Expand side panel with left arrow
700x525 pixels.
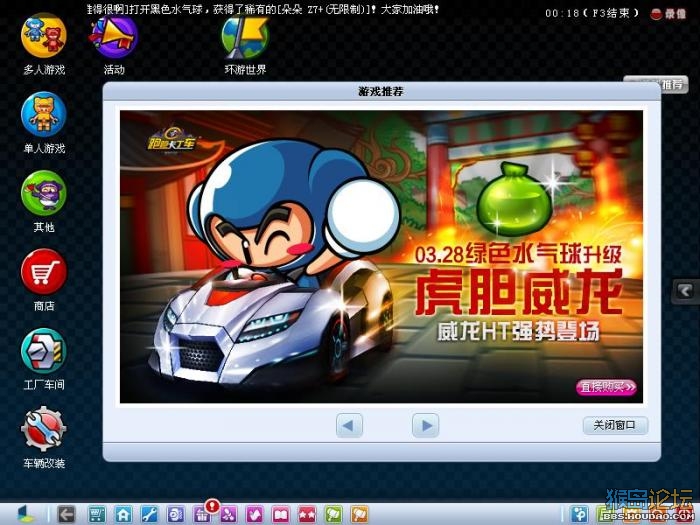(685, 292)
